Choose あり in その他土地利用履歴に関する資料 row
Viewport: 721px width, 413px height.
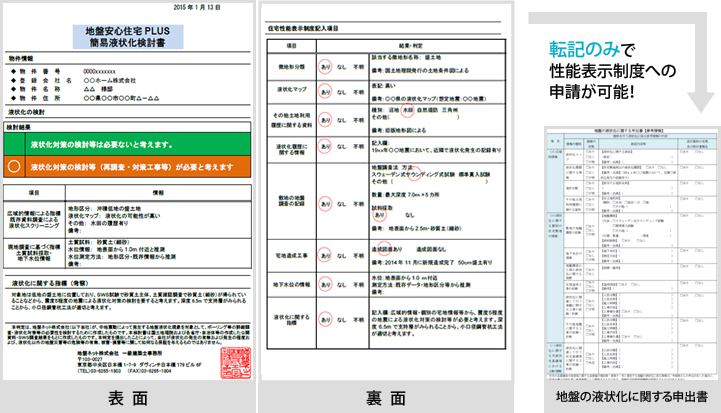(x=325, y=120)
